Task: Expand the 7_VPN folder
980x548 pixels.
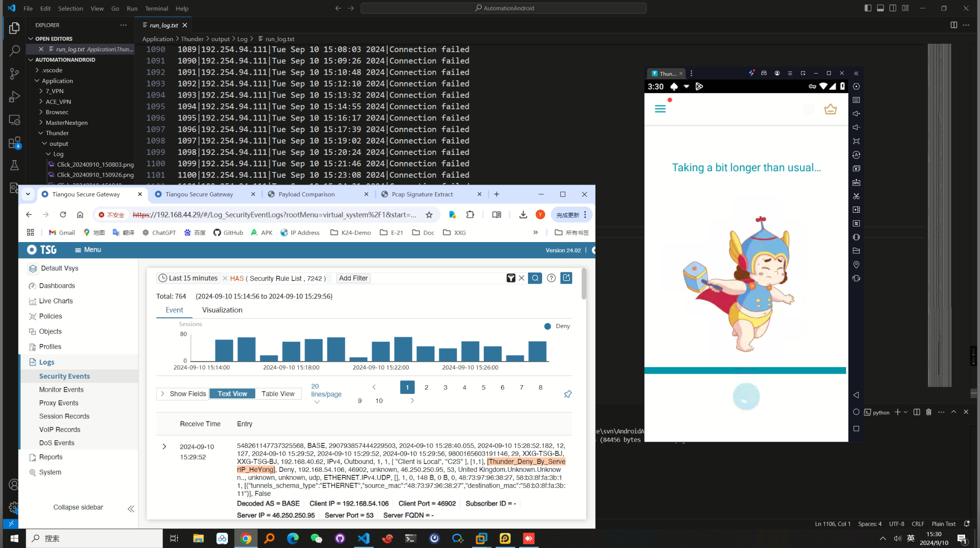Action: pyautogui.click(x=54, y=91)
